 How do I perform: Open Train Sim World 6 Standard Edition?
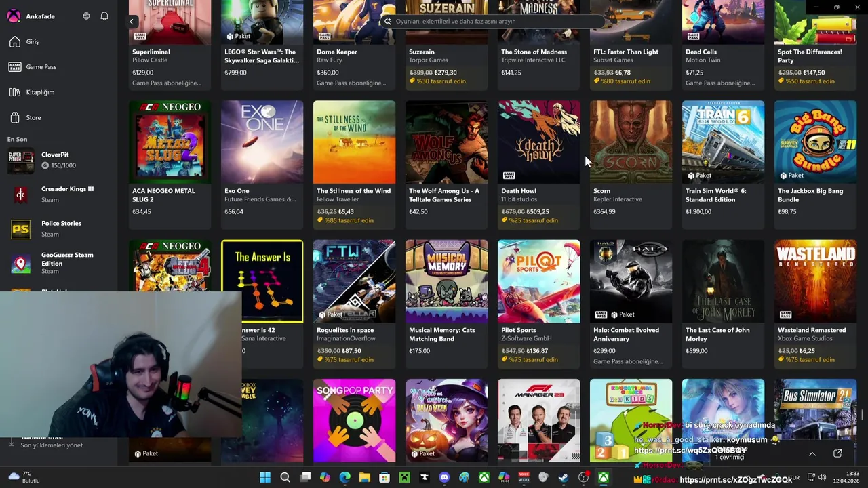point(724,165)
